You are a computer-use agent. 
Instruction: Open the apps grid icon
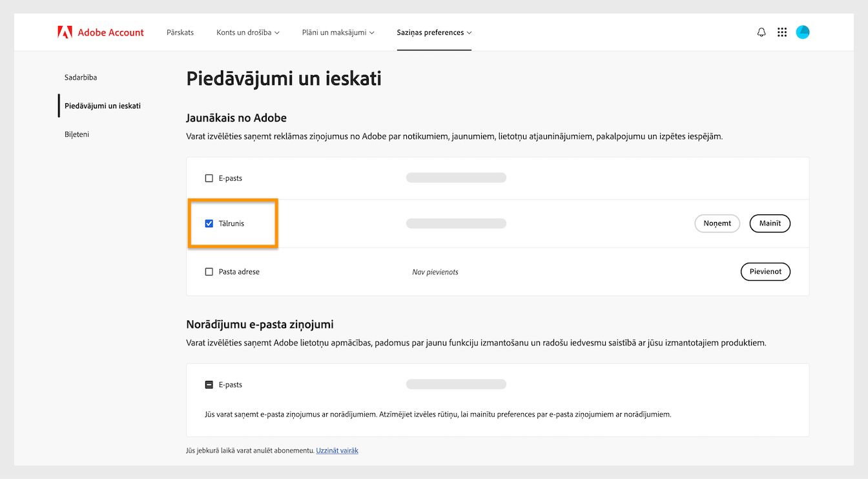click(x=782, y=32)
